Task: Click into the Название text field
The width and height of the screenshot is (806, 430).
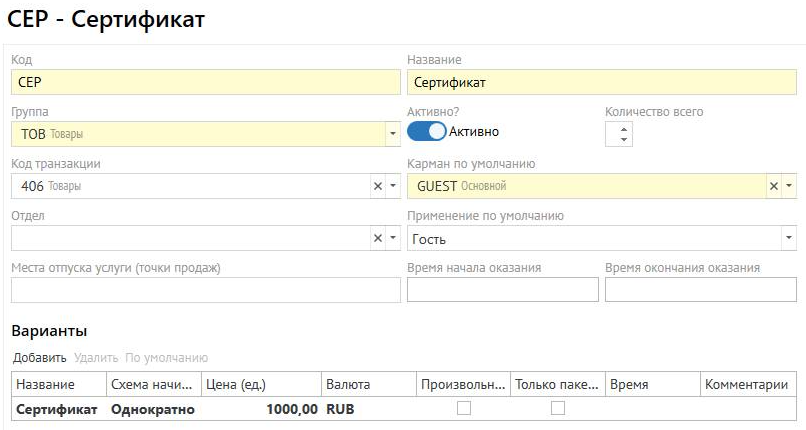Action: [600, 82]
